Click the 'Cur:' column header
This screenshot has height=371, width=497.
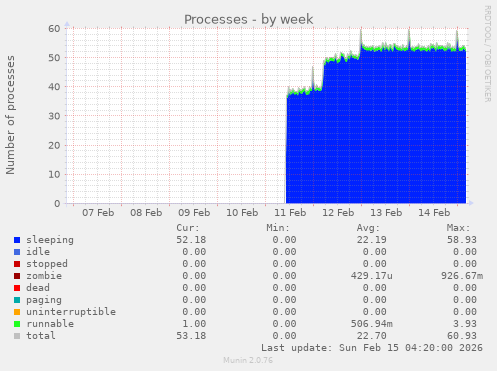click(x=188, y=228)
